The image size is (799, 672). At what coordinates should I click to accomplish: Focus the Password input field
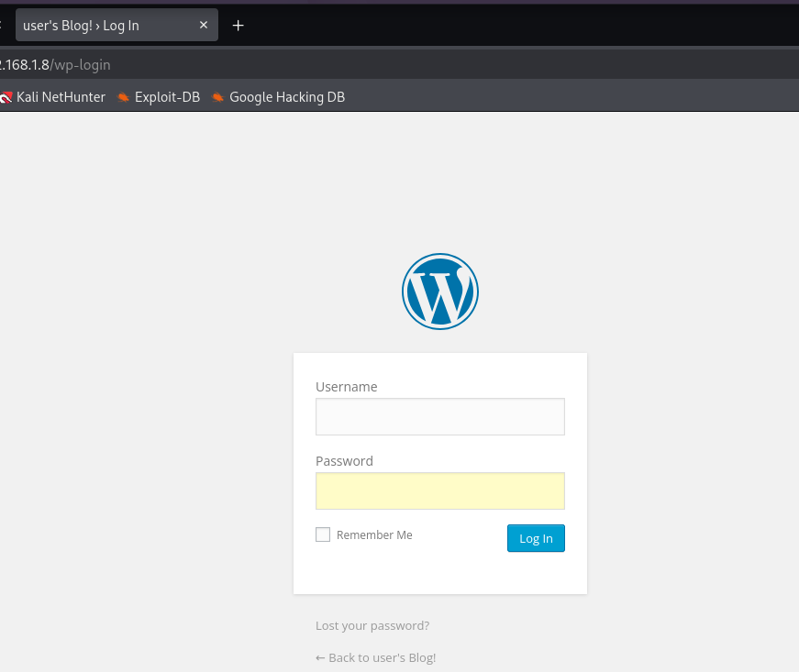coord(439,490)
